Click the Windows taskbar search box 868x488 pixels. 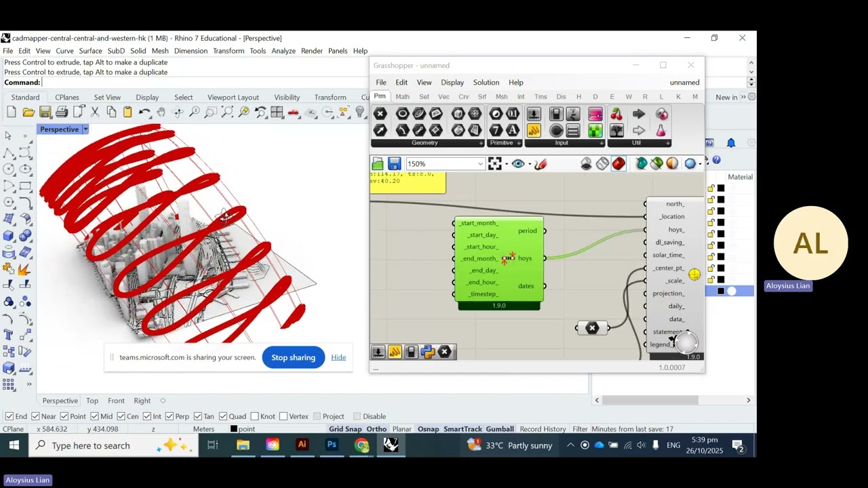tap(114, 445)
